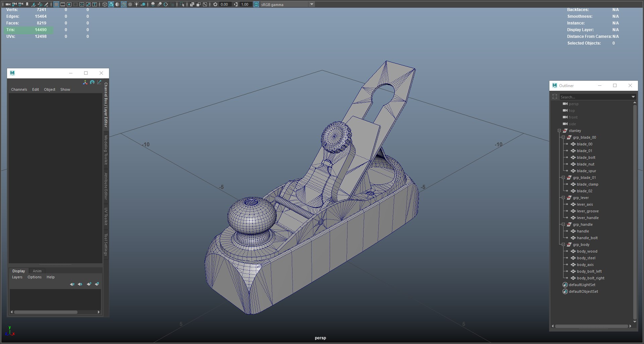Open the UV Toolkit side tab
Viewport: 644px width, 344px height.
click(x=106, y=216)
